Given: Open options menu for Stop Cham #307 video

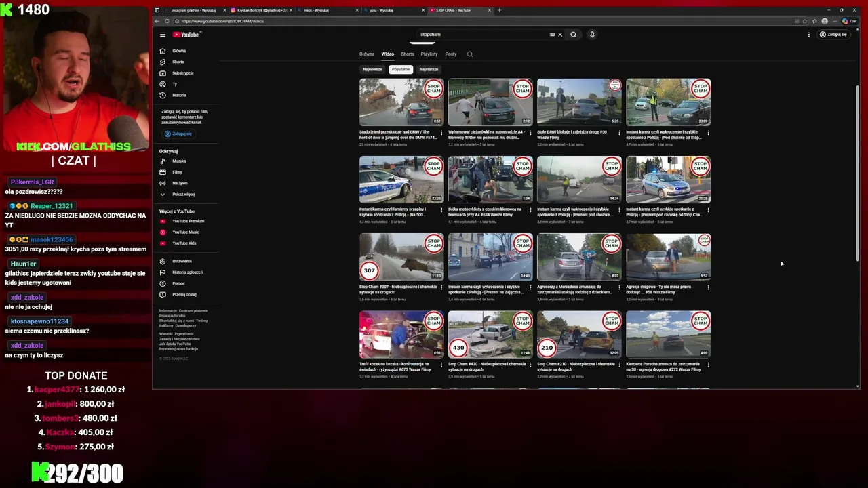Looking at the screenshot, I should coord(441,287).
